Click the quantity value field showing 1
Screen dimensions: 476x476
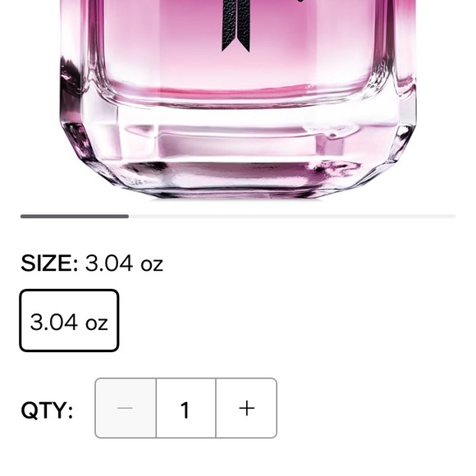click(x=185, y=408)
